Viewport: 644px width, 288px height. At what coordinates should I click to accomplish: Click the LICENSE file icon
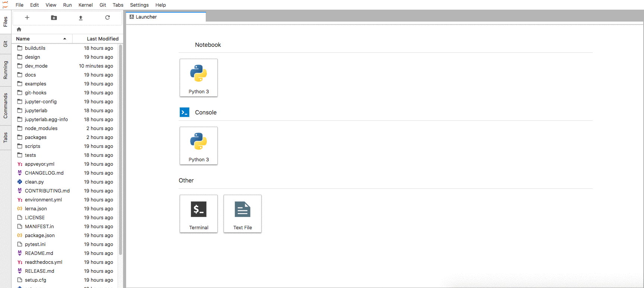click(x=20, y=217)
